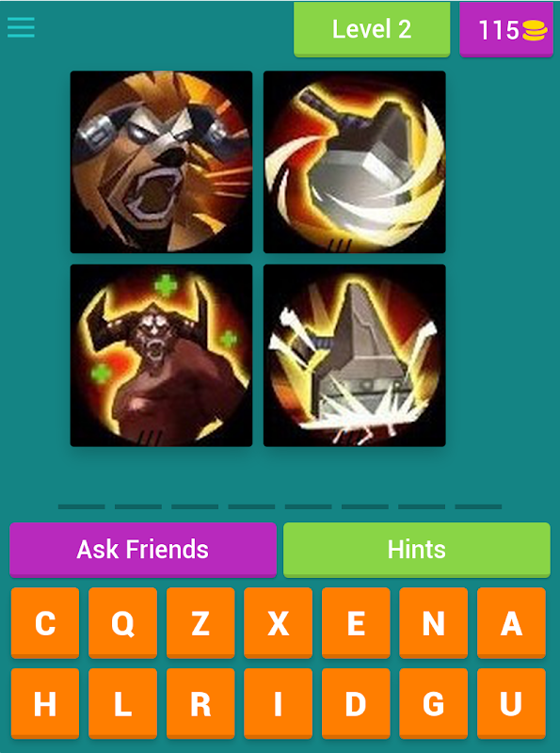Pick the letter X tile
The height and width of the screenshot is (753, 560).
[278, 623]
